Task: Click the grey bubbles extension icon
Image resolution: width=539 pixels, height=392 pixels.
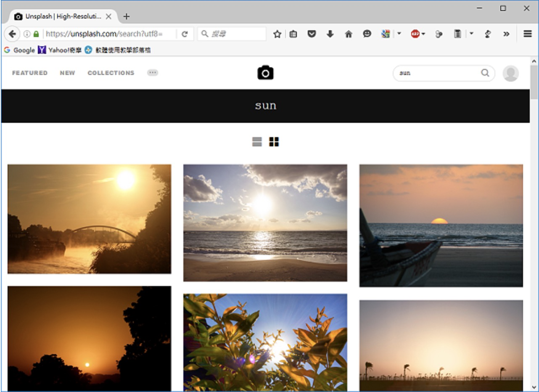Action: (x=439, y=34)
